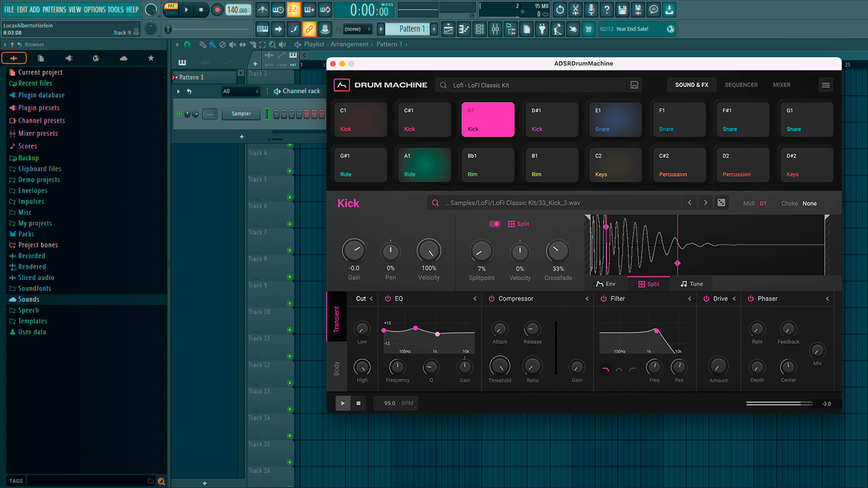This screenshot has width=868, height=488.
Task: Collapse the Phaser module arrow
Action: [x=827, y=299]
